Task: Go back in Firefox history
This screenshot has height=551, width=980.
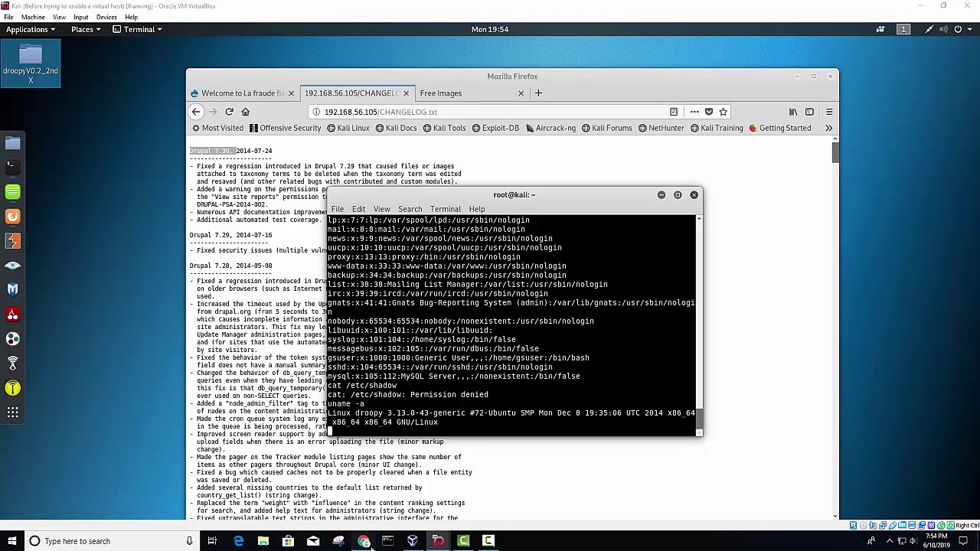Action: pyautogui.click(x=196, y=112)
